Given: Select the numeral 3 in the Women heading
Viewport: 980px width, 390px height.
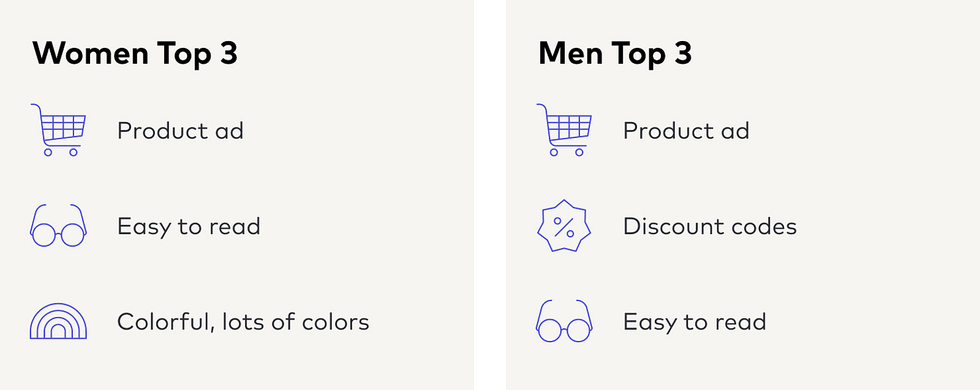Looking at the screenshot, I should tap(229, 53).
